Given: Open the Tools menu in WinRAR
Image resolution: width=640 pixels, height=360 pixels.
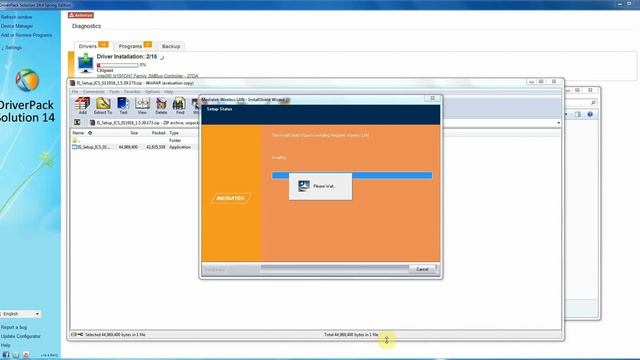Looking at the screenshot, I should click(x=114, y=92).
